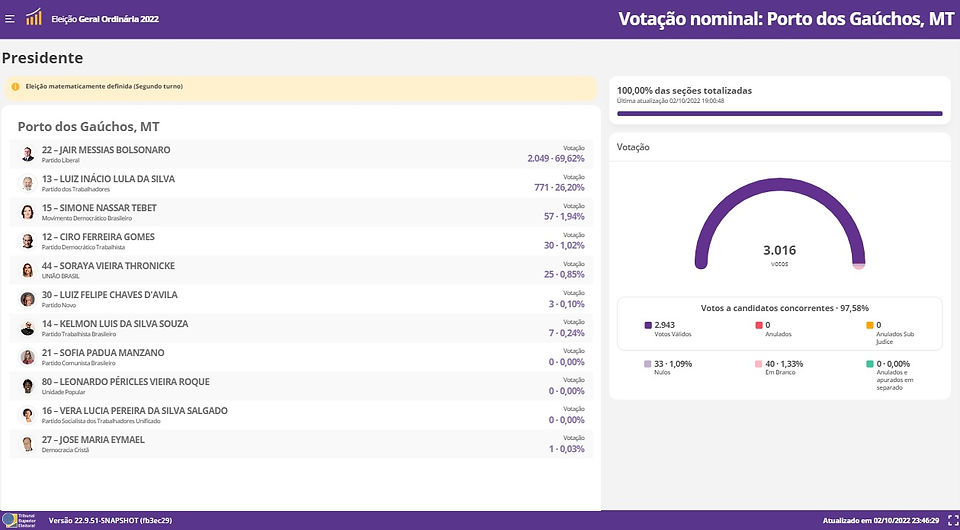Open the hamburger menu icon
This screenshot has height=530, width=960.
pos(9,19)
